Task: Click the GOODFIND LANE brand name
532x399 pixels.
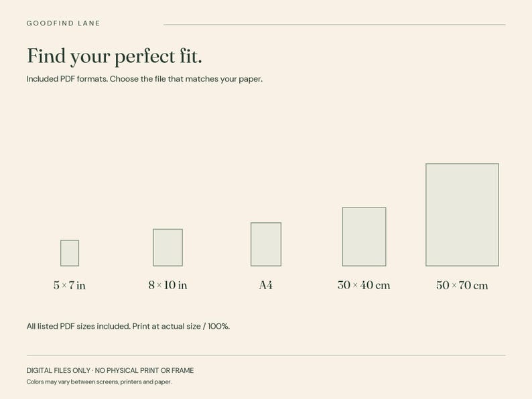Action: pos(64,23)
